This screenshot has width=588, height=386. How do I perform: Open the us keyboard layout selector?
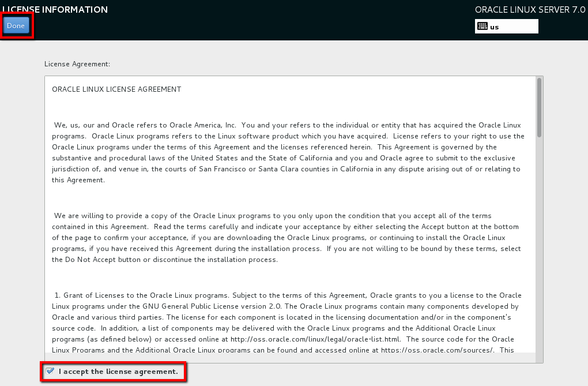[506, 27]
